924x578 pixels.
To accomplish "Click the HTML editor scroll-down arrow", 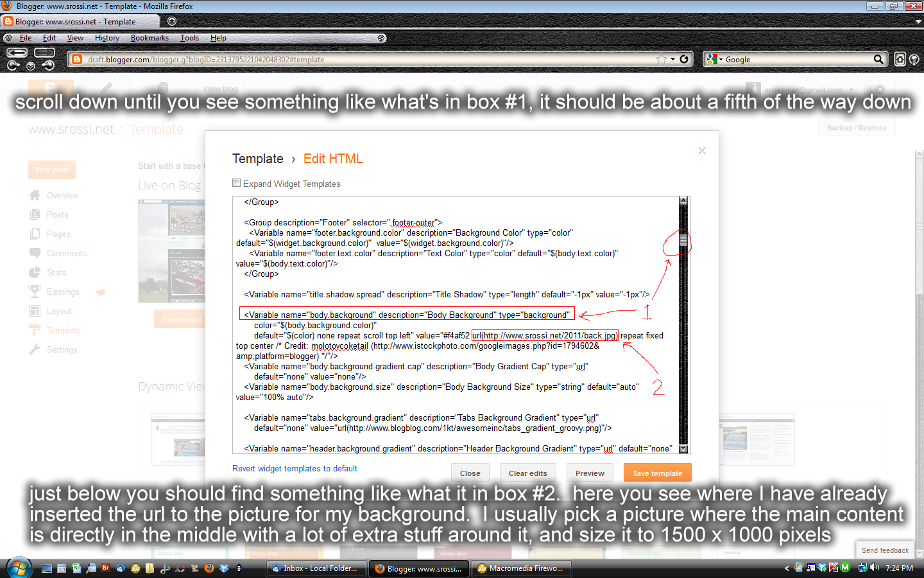I will click(683, 449).
